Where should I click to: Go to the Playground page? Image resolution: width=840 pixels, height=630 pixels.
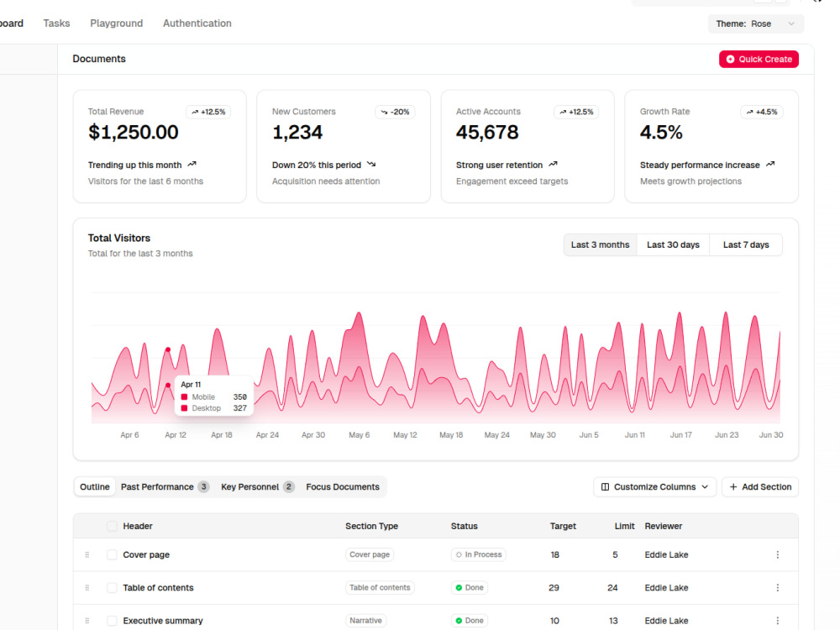coord(116,24)
